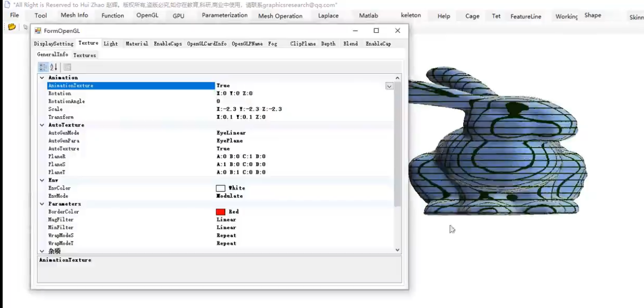The width and height of the screenshot is (644, 308).
Task: Open the Cage menu
Action: coord(472,16)
